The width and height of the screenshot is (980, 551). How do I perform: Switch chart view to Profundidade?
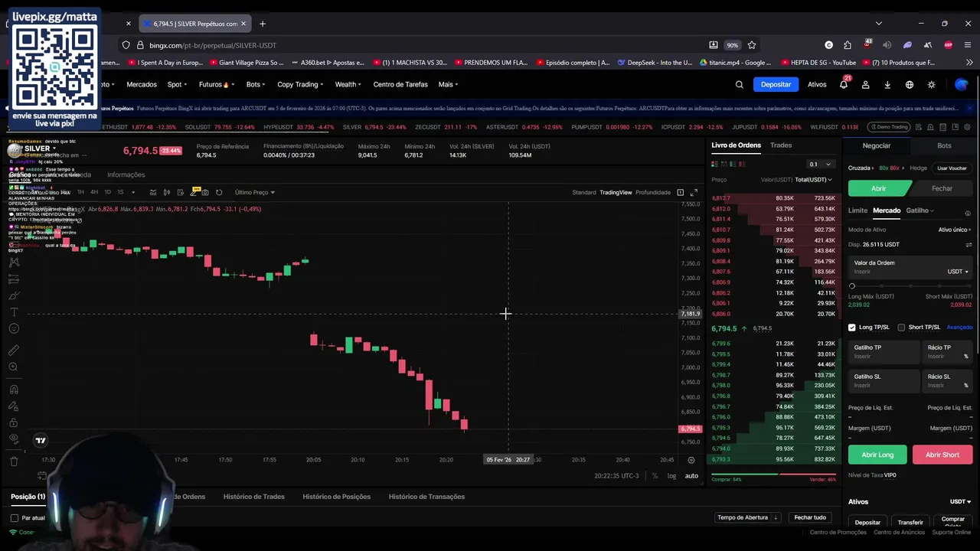tap(653, 192)
